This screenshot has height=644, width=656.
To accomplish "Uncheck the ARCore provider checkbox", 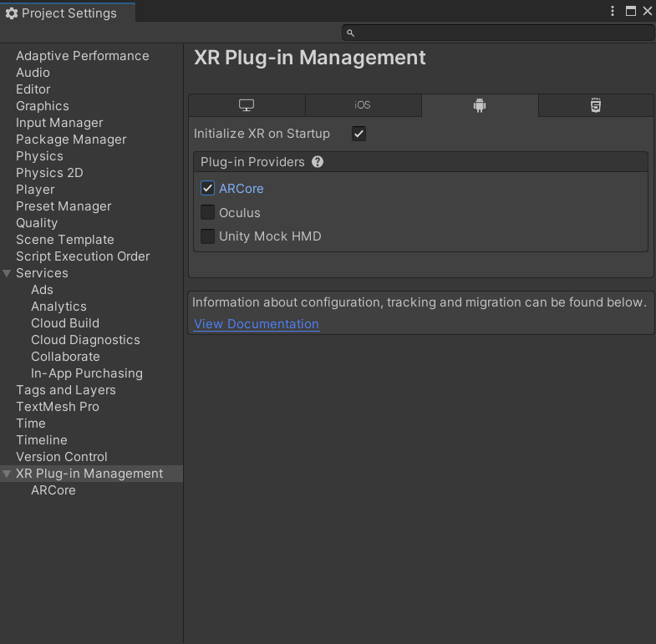I will click(207, 188).
